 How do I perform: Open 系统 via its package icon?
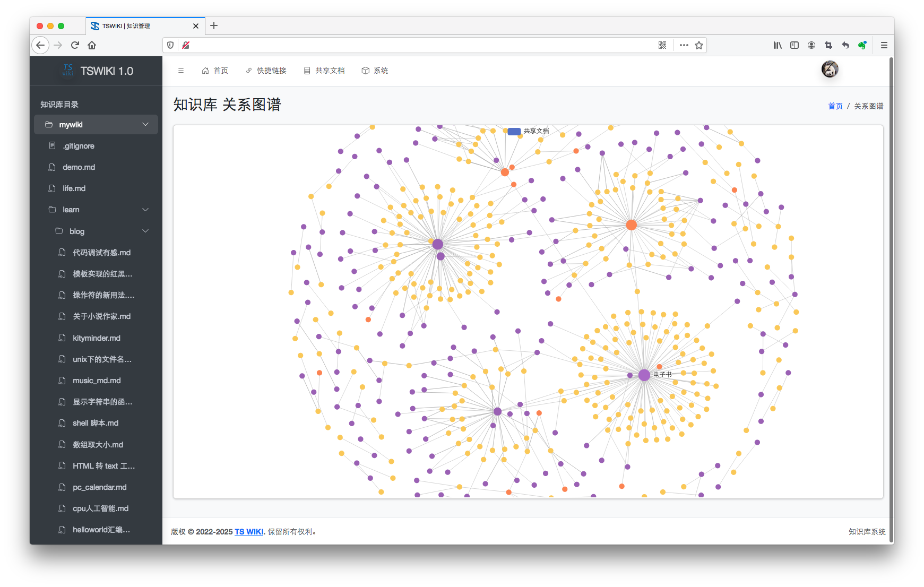[x=365, y=70]
